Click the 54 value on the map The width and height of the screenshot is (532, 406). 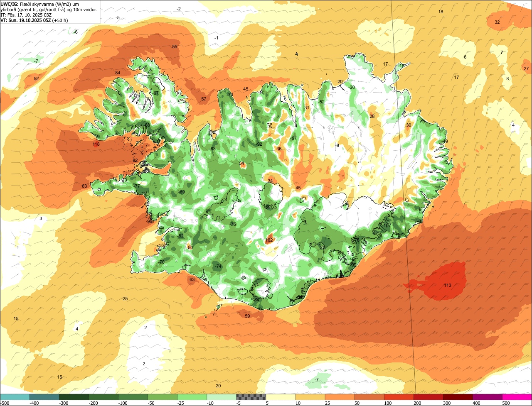point(242,163)
